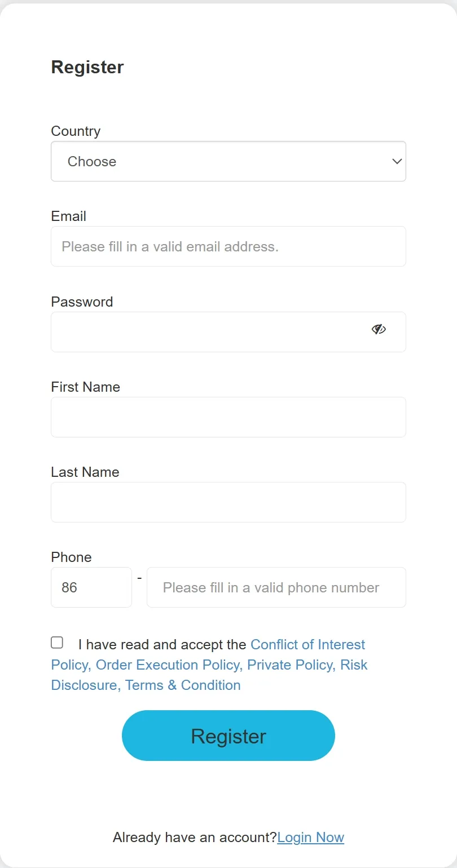The height and width of the screenshot is (868, 457).
Task: Click the phone country code field showing 86
Action: [91, 587]
